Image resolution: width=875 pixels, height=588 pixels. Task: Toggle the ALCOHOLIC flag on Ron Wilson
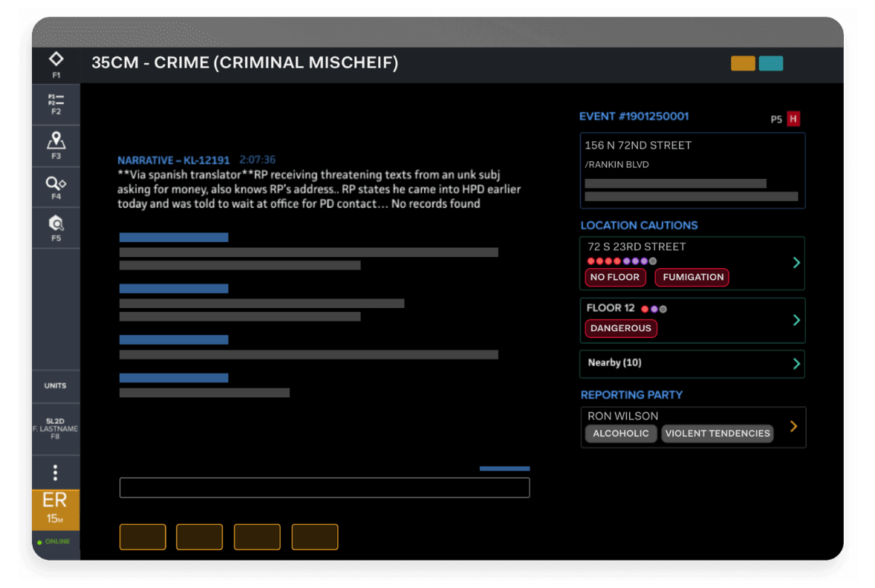pos(620,433)
